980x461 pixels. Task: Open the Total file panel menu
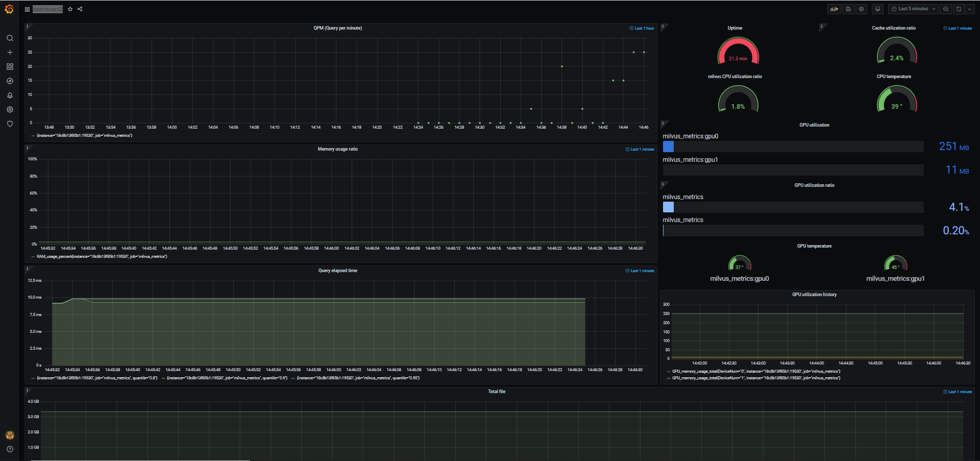click(497, 392)
